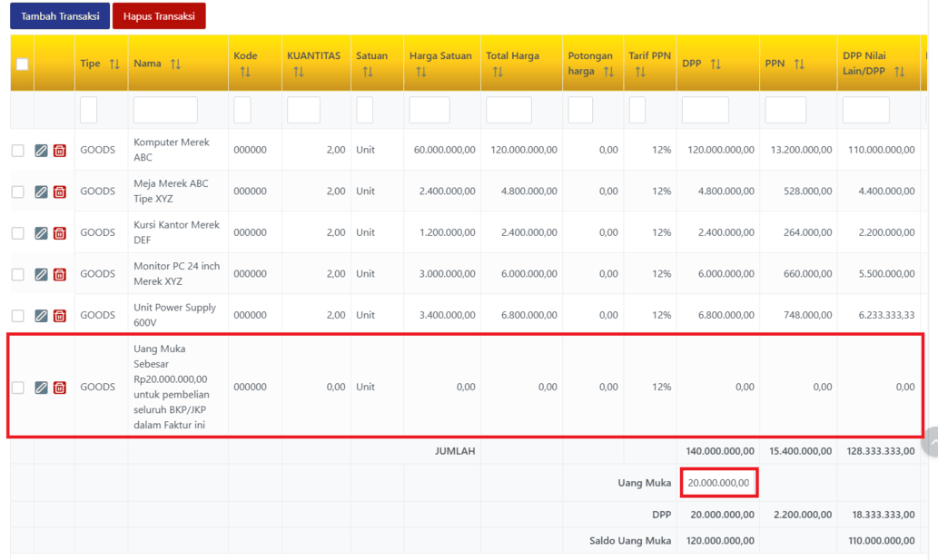The image size is (938, 560).
Task: Select the Unit Power Supply row checkbox
Action: 18,316
